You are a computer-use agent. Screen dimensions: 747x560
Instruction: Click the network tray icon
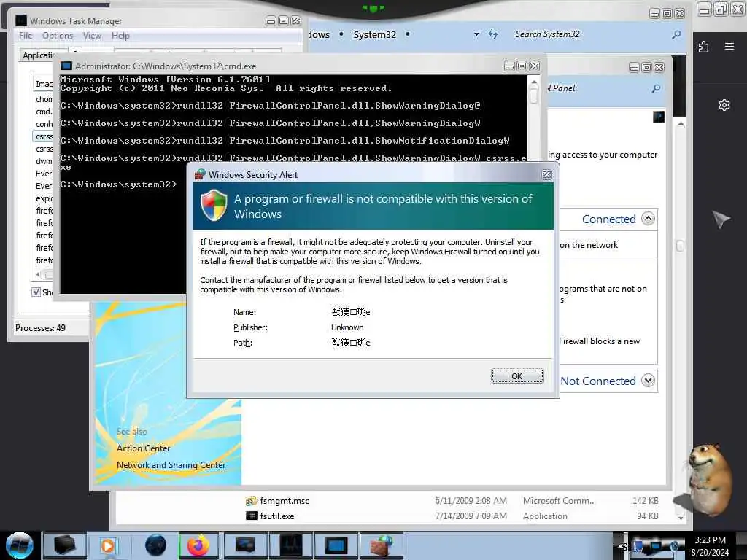(656, 545)
